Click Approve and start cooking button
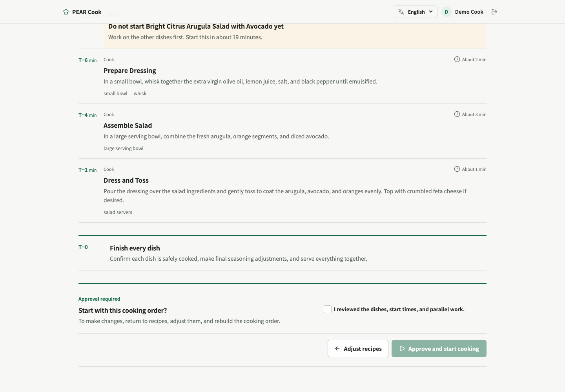565x392 pixels. (x=439, y=348)
